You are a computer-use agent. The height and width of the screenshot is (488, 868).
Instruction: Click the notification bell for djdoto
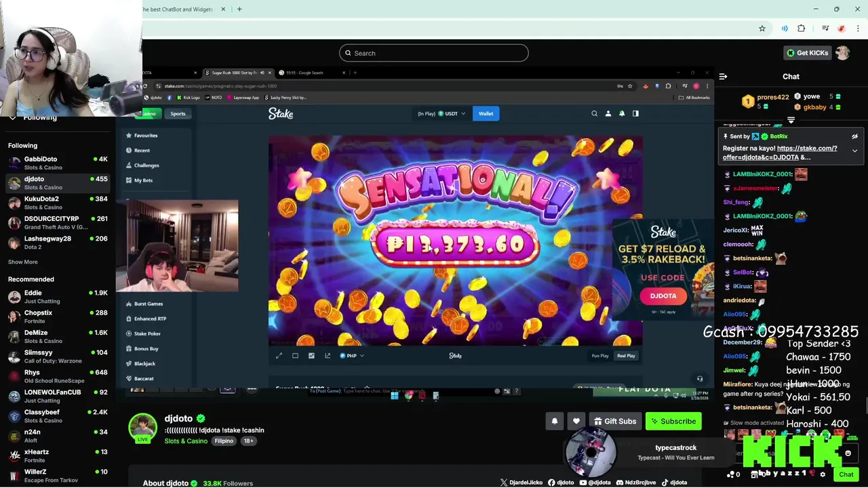(x=555, y=422)
